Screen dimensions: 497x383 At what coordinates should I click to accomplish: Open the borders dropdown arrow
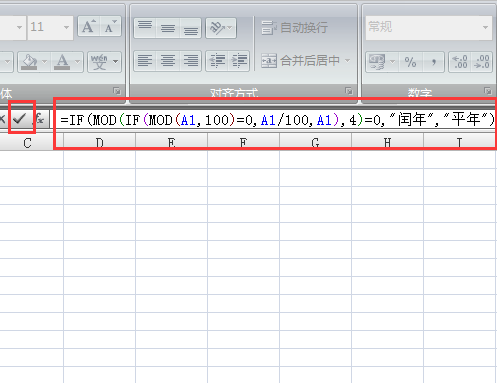[x=7, y=62]
